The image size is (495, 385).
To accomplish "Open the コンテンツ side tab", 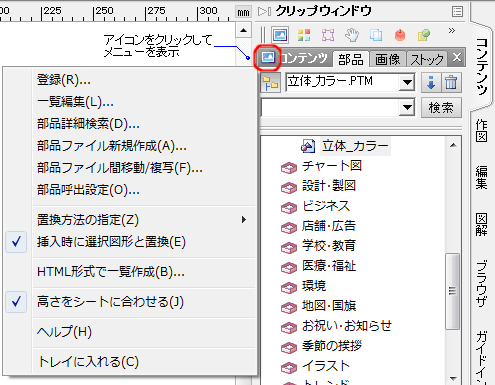I will click(x=481, y=66).
